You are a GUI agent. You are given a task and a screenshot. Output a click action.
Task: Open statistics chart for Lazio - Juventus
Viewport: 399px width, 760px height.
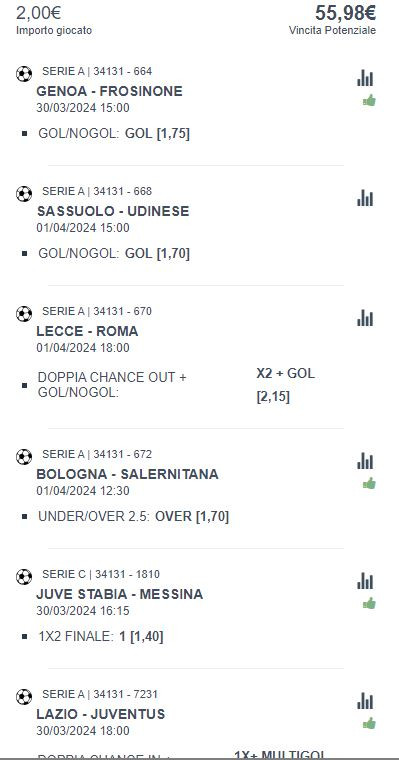(x=365, y=701)
